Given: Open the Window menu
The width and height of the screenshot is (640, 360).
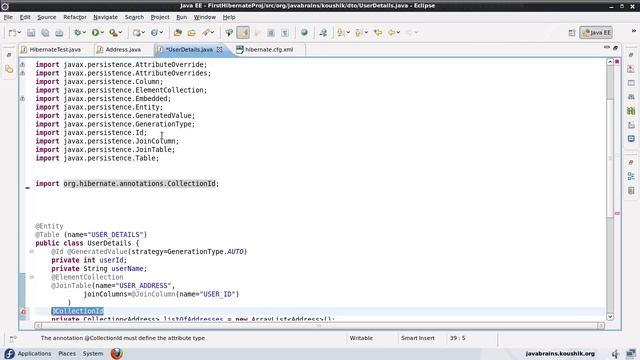Looking at the screenshot, I should coord(204,17).
